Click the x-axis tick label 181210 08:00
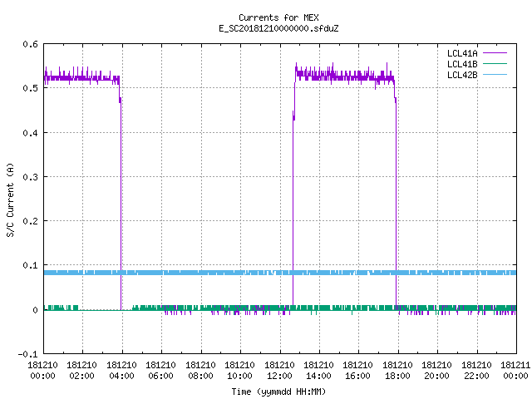This screenshot has width=532, height=399. click(200, 371)
